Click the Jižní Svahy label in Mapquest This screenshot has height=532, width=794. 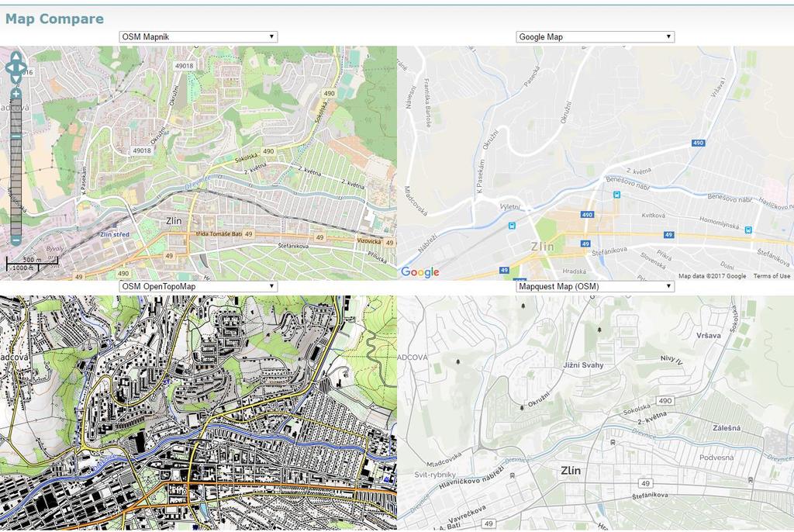tap(583, 364)
